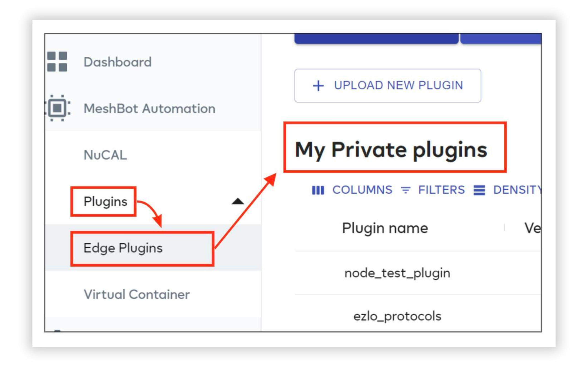588x367 pixels.
Task: Click the Density lines icon
Action: 479,190
